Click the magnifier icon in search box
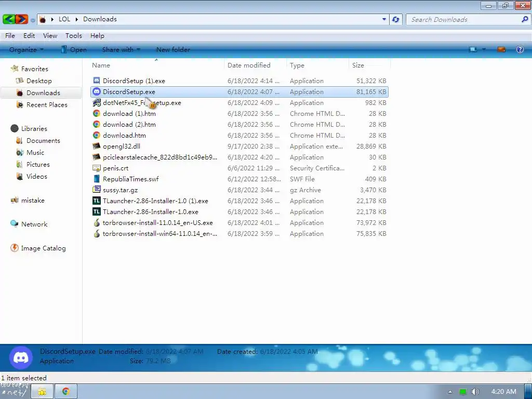The image size is (532, 399). tap(525, 19)
